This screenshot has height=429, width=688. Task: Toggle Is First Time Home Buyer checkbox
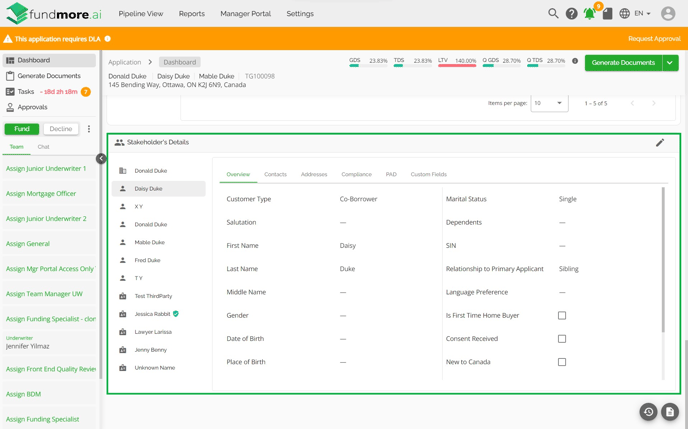[x=562, y=315]
